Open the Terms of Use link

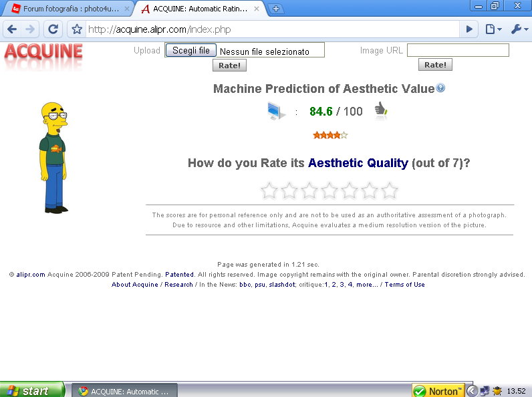[404, 285]
